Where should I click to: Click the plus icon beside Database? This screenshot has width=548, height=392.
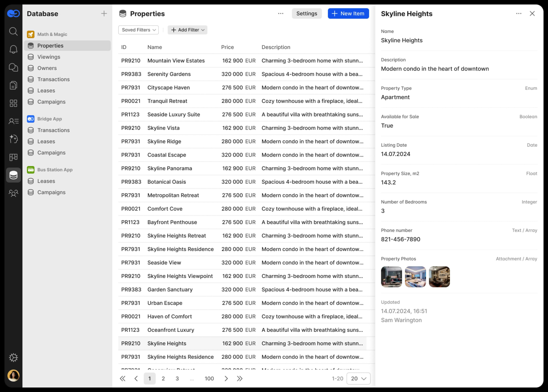104,14
